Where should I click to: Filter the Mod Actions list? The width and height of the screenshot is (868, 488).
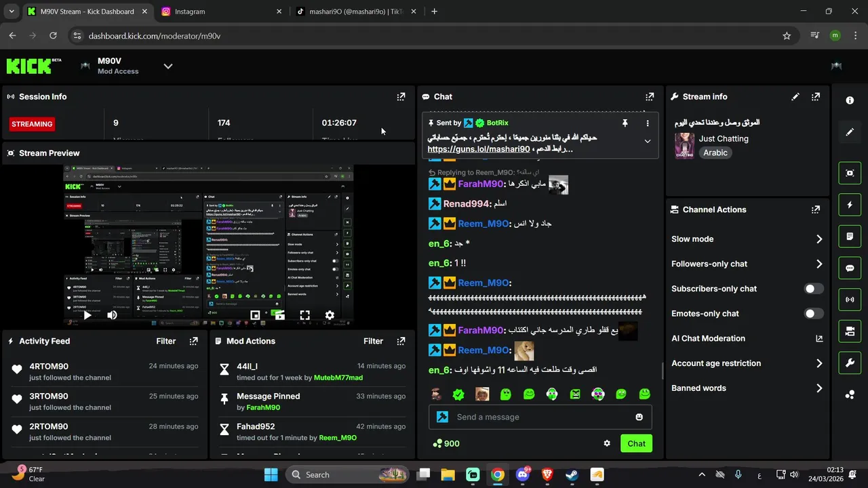(373, 342)
